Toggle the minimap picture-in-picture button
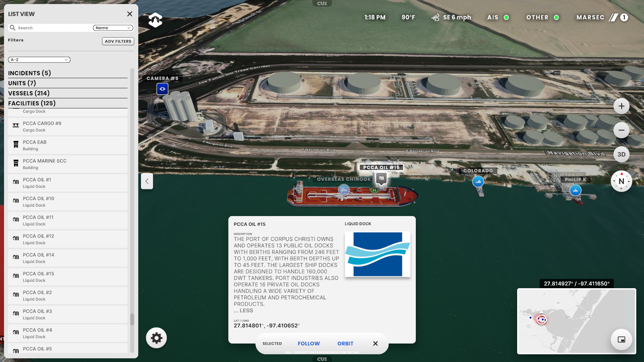The height and width of the screenshot is (362, 644). pos(621,340)
